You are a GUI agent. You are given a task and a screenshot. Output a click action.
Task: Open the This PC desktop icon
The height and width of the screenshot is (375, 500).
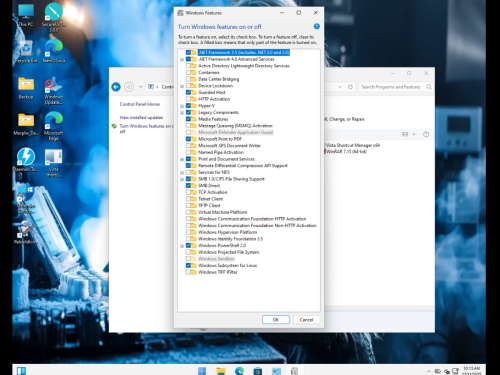(x=26, y=15)
